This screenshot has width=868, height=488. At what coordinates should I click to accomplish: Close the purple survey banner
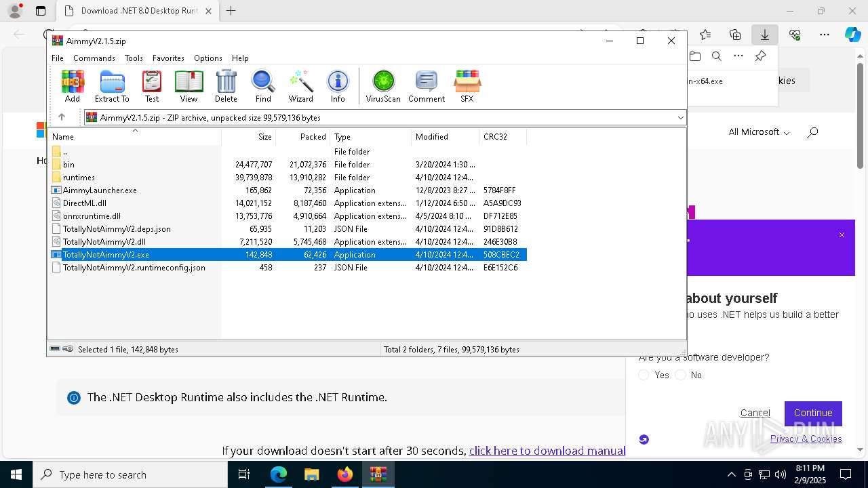click(x=842, y=235)
